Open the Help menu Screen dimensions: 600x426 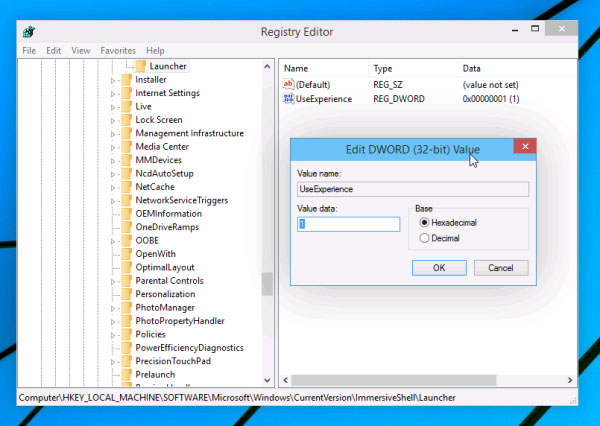pyautogui.click(x=155, y=51)
